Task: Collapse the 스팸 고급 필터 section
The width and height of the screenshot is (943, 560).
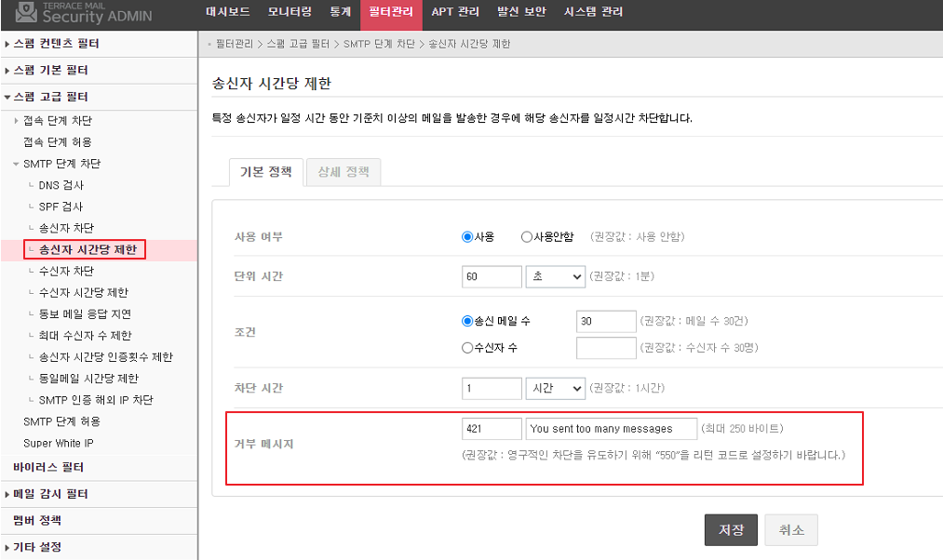Action: 50,97
